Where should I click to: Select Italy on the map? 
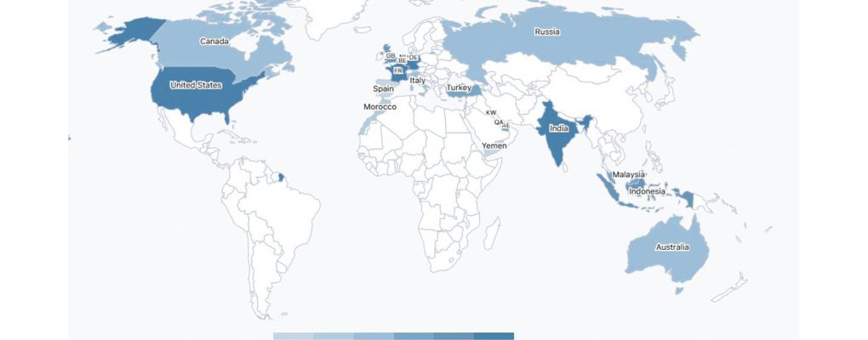click(x=417, y=81)
